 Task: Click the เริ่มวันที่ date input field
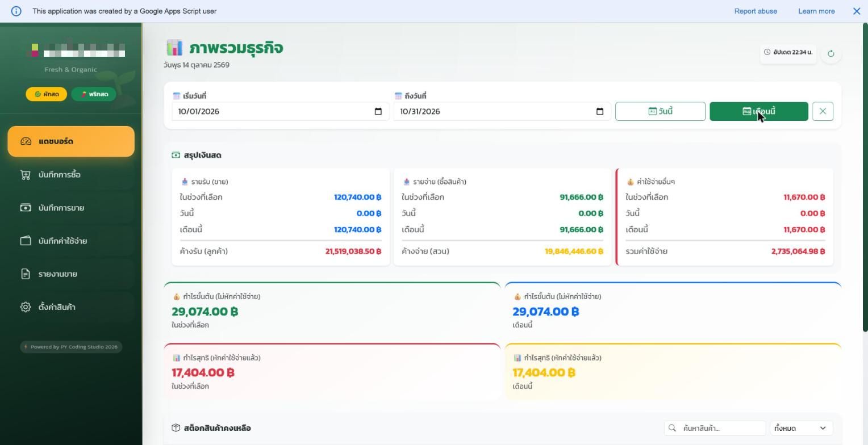click(281, 111)
